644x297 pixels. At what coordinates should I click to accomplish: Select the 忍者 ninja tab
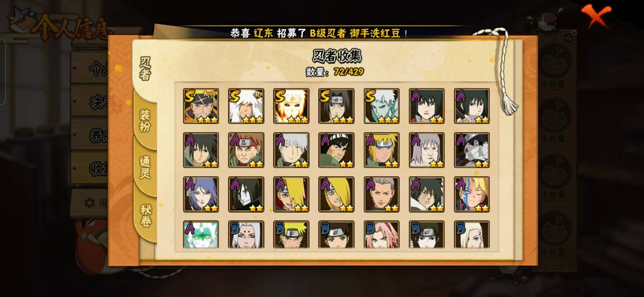tap(145, 69)
